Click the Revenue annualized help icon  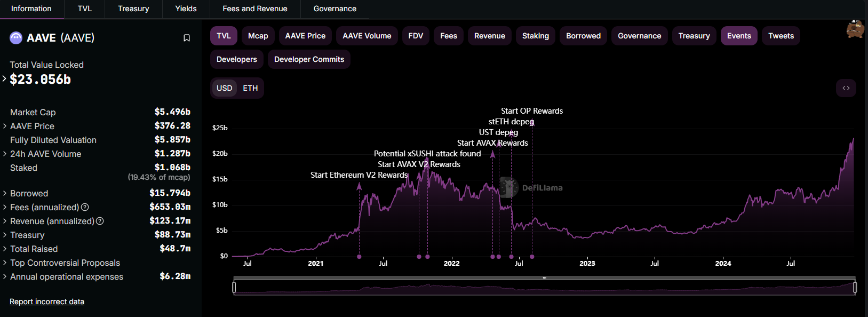click(x=100, y=221)
